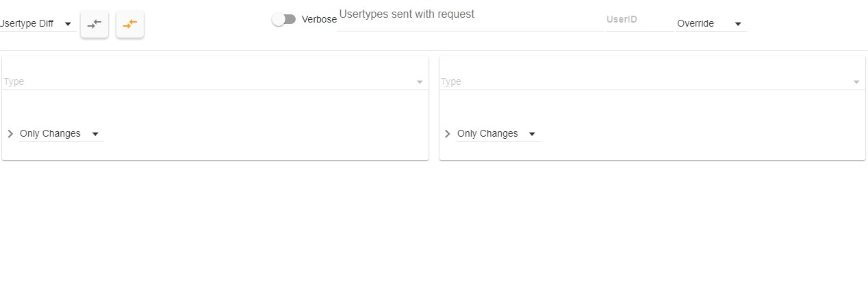This screenshot has height=285, width=868.
Task: Click the orange compare arrows button
Action: point(130,24)
